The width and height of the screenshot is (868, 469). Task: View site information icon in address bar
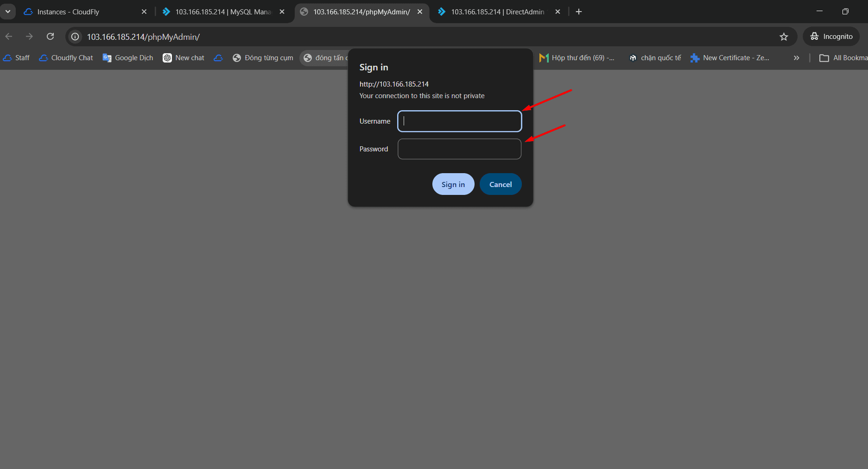tap(75, 37)
